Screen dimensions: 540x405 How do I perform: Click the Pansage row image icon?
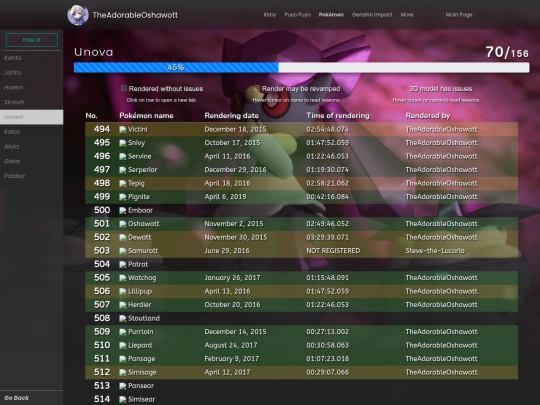123,359
